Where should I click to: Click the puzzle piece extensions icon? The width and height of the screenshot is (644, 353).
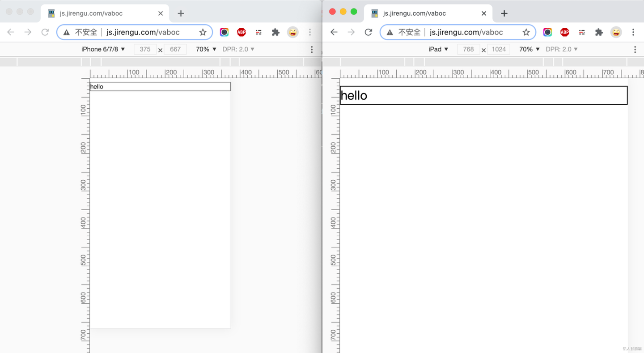[275, 32]
